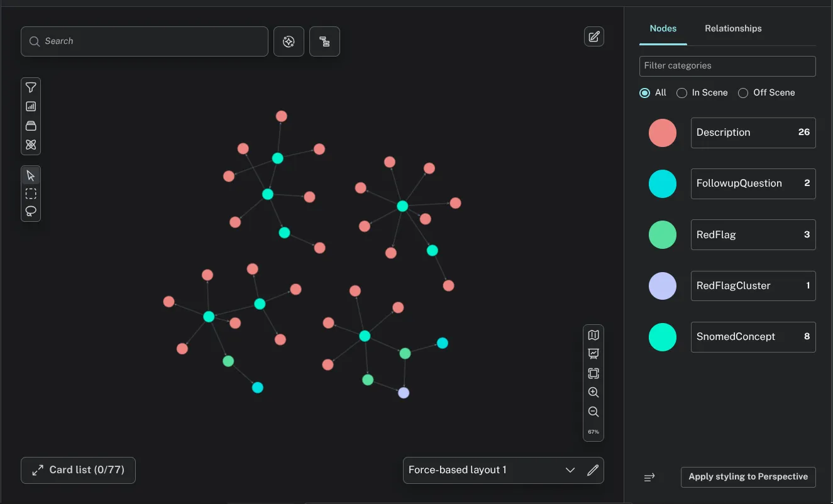
Task: Expand the Card list (0/77) panel
Action: 78,470
